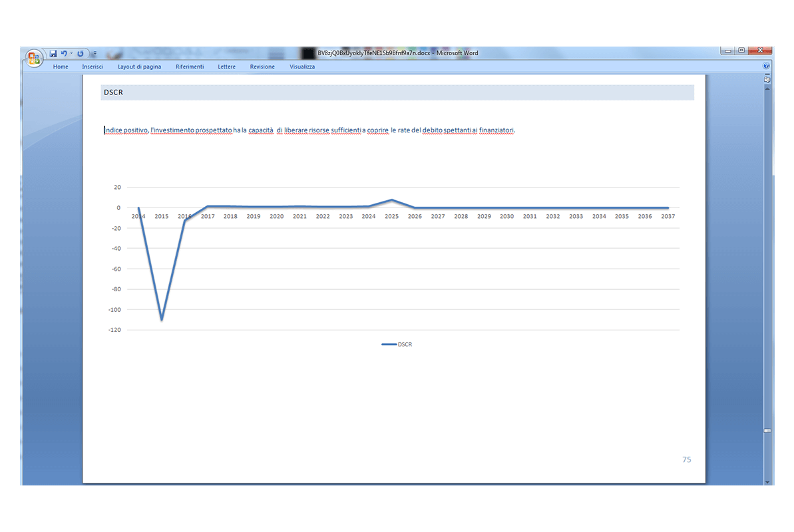Open the Revisione tab
The width and height of the screenshot is (794, 532).
coord(262,66)
